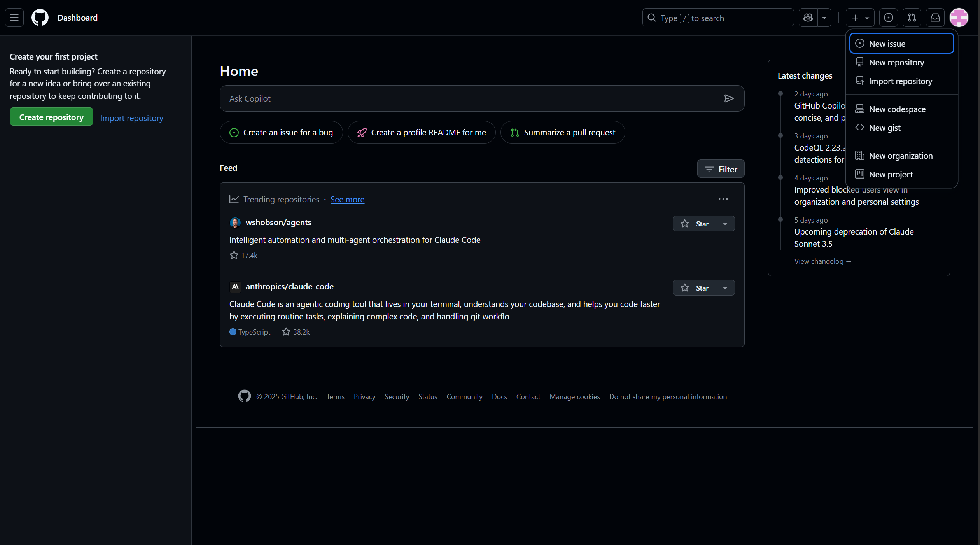Screen dimensions: 980x545
Task: Choose New gist menu entry
Action: point(885,128)
